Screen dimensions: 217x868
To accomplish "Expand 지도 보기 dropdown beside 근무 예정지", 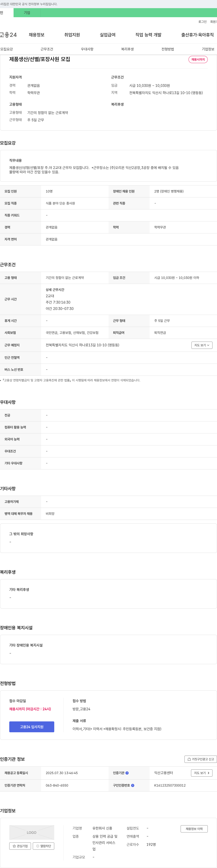I will [202, 345].
